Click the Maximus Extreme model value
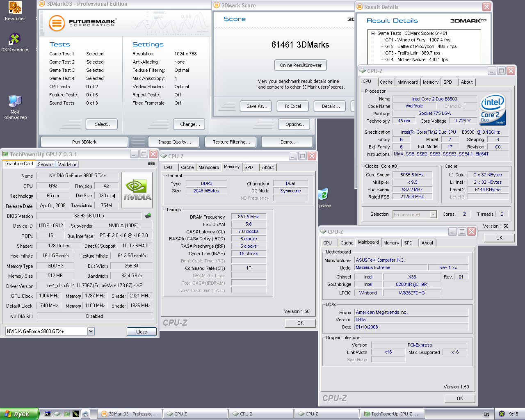The height and width of the screenshot is (420, 525). coord(390,267)
